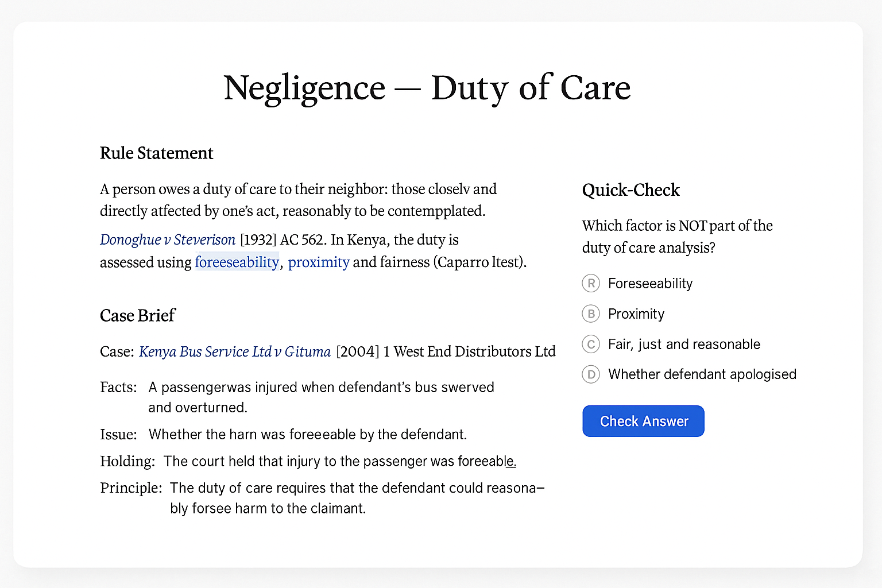
Task: Click the Case Brief heading
Action: pyautogui.click(x=137, y=315)
